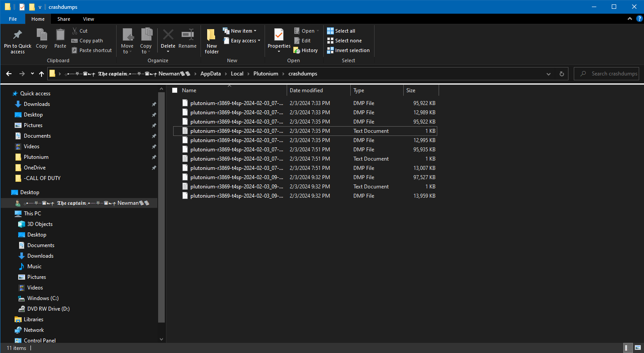Click AppData in the address breadcrumb

[x=210, y=74]
